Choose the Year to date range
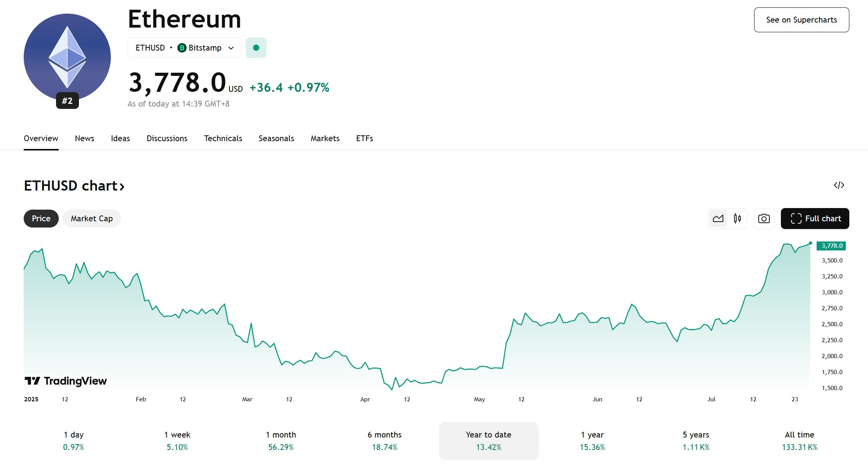Image resolution: width=868 pixels, height=469 pixels. 489,441
